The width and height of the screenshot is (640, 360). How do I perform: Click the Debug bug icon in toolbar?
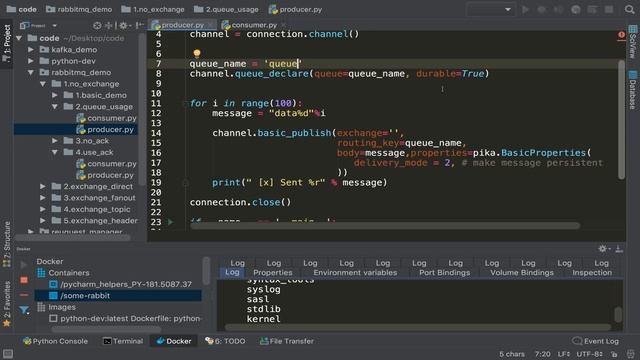coord(542,9)
